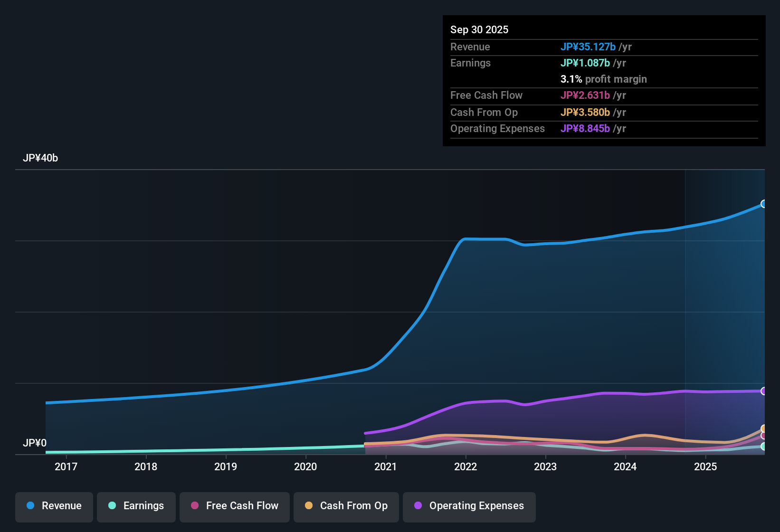Select the Earnings endpoint marker
The height and width of the screenshot is (532, 780).
tap(763, 446)
